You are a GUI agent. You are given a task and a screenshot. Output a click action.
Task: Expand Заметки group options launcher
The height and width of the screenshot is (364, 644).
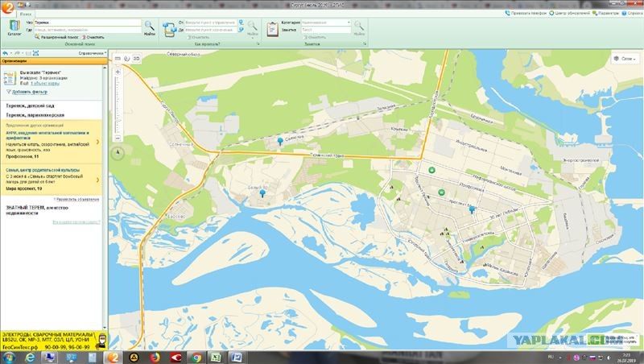tap(365, 44)
